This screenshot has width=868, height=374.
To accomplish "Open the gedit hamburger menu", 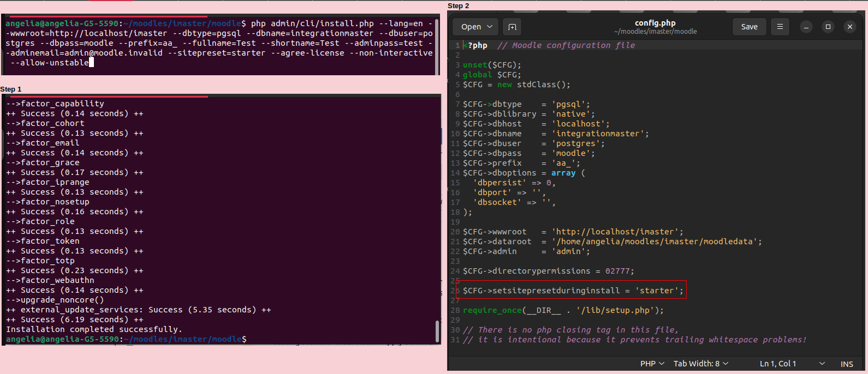I will [780, 27].
